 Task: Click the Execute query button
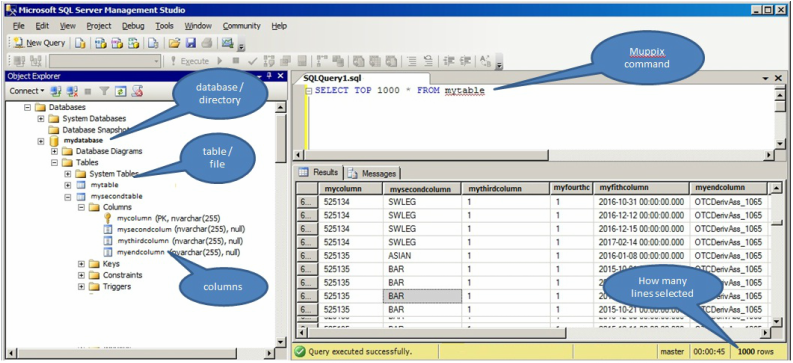[189, 61]
